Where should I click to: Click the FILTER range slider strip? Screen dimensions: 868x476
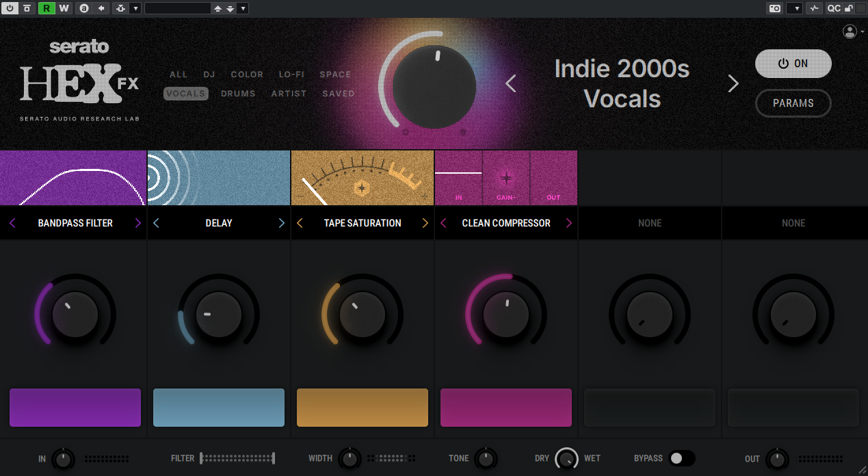click(x=237, y=458)
